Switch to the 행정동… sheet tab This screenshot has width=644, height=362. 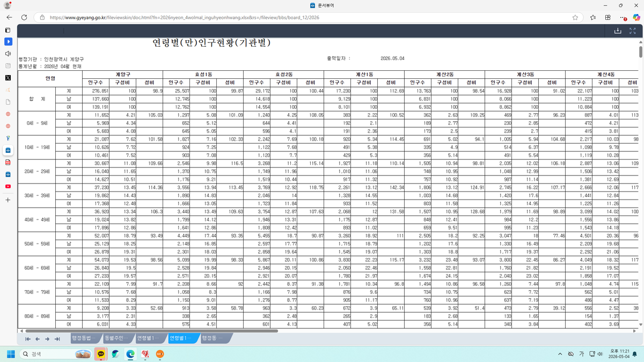point(215,338)
